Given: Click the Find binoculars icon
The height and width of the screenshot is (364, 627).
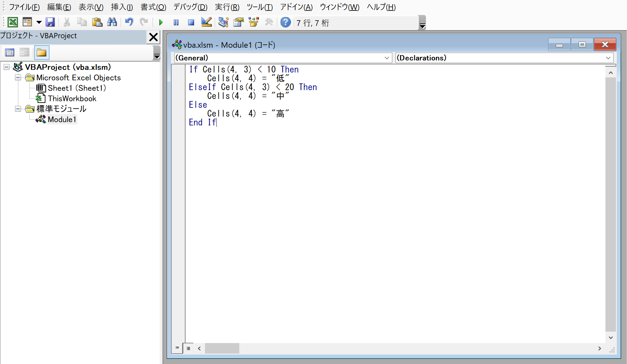Looking at the screenshot, I should tap(112, 22).
